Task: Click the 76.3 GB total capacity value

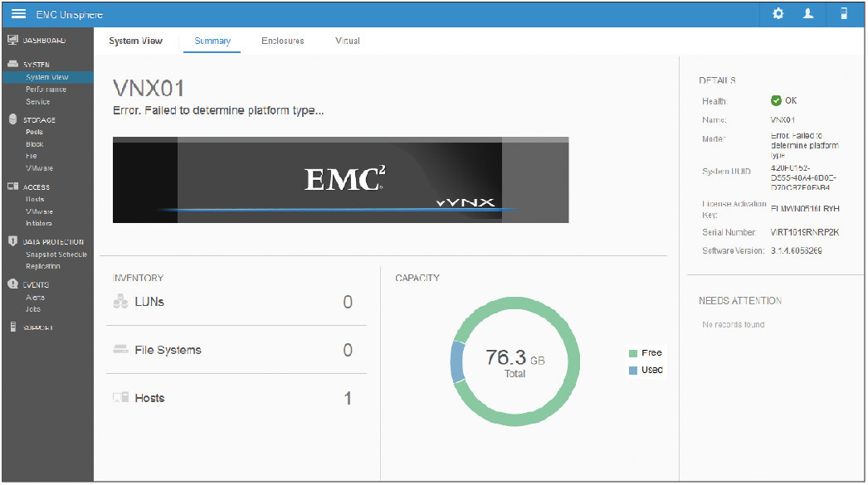Action: pos(514,358)
